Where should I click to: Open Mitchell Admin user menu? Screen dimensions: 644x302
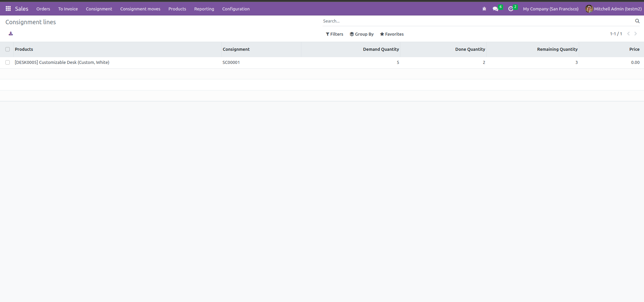point(613,9)
